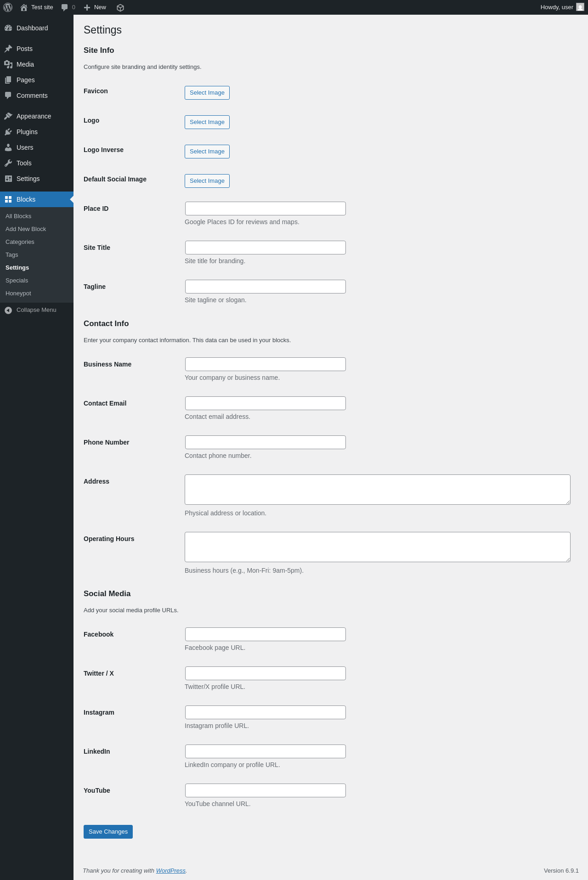Open Add New Block submenu item
Screen dimensions: 588x880
(37, 229)
